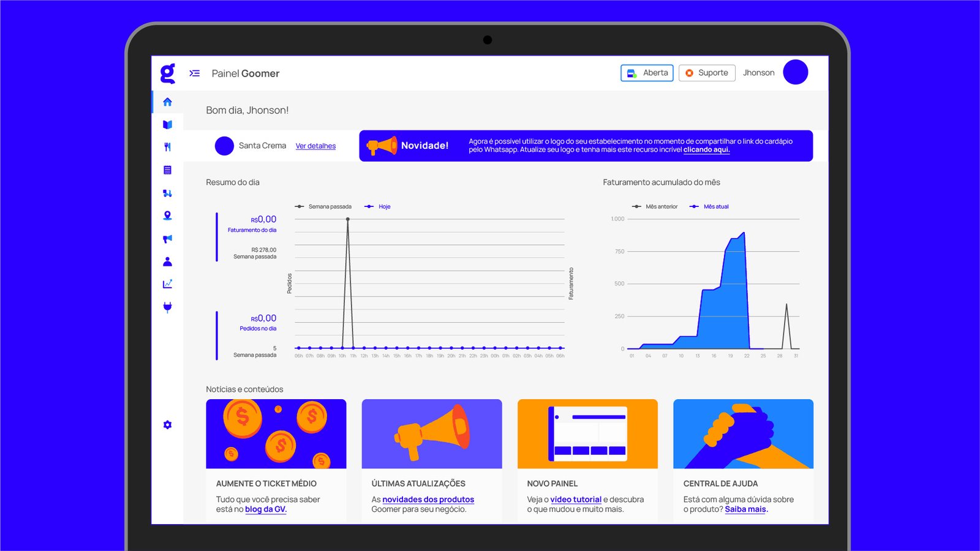Open the menu book icon in sidebar

(167, 124)
